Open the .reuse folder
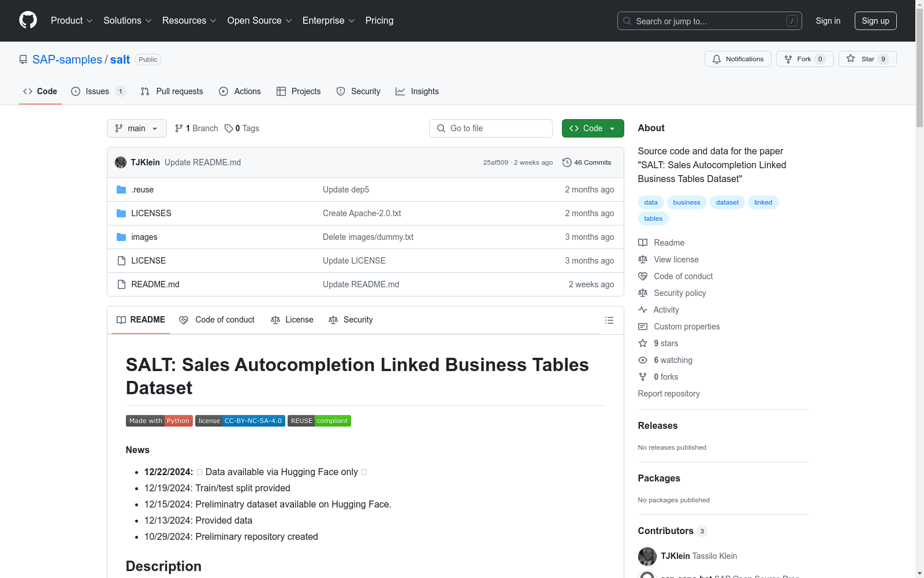924x578 pixels. [x=143, y=190]
